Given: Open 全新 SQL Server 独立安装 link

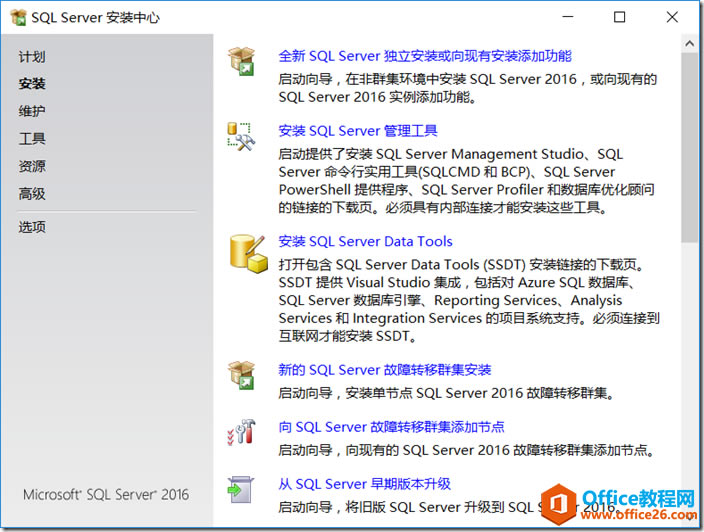Looking at the screenshot, I should pos(425,56).
